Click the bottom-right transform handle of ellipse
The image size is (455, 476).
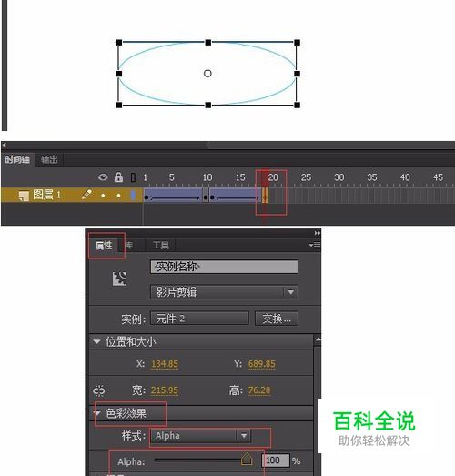pyautogui.click(x=298, y=106)
